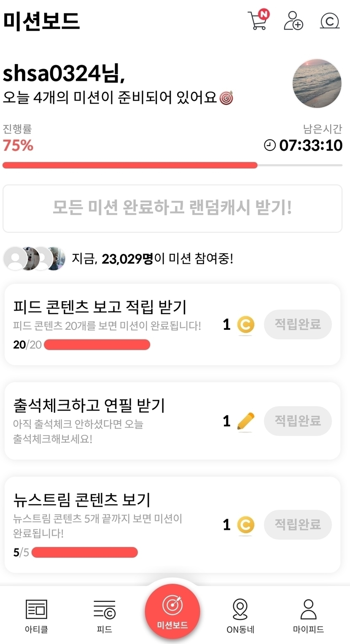The width and height of the screenshot is (350, 644).
Task: Tap 적립완료 on 피드 콘텐츠 mission
Action: click(x=298, y=324)
